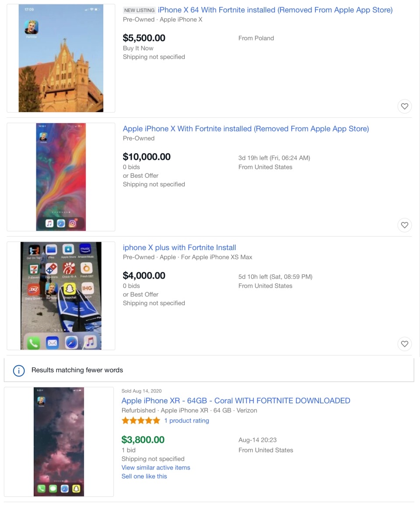The width and height of the screenshot is (420, 508).
Task: Click the 1 product rating link
Action: pos(186,420)
